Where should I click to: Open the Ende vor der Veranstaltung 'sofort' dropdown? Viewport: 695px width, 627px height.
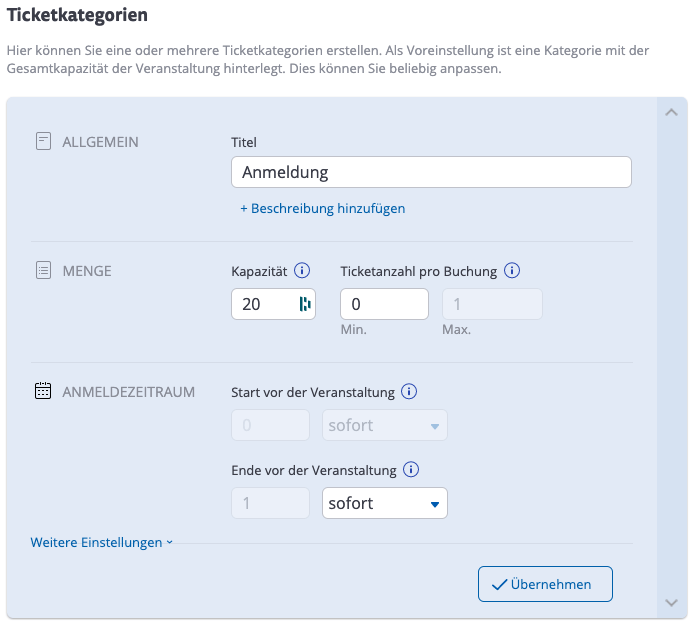[385, 503]
